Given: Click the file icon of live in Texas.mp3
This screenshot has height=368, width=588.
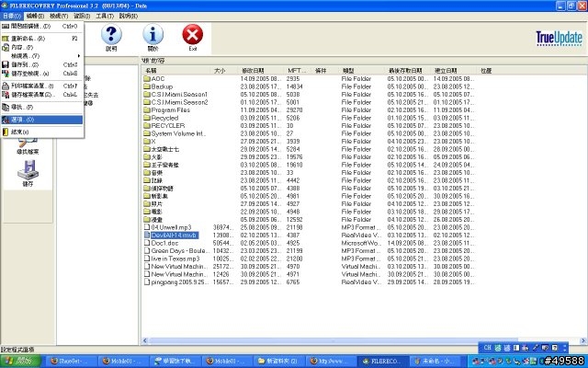Looking at the screenshot, I should (x=147, y=259).
